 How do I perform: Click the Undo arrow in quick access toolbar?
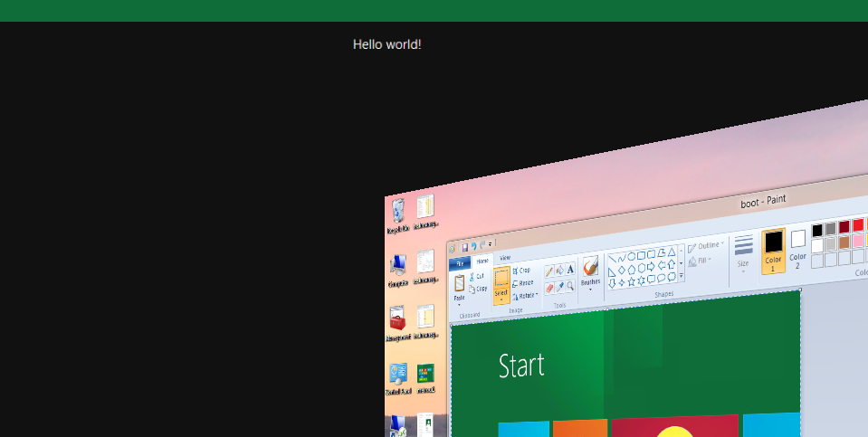(474, 246)
